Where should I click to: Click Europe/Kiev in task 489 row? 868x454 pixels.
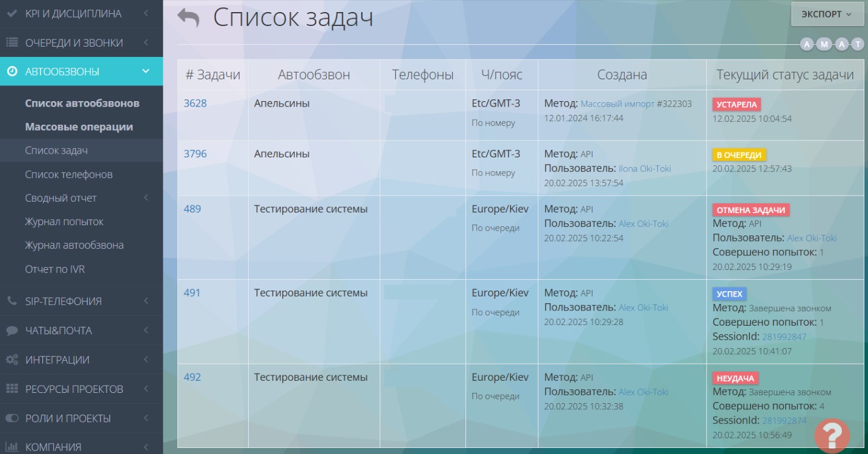pyautogui.click(x=501, y=209)
